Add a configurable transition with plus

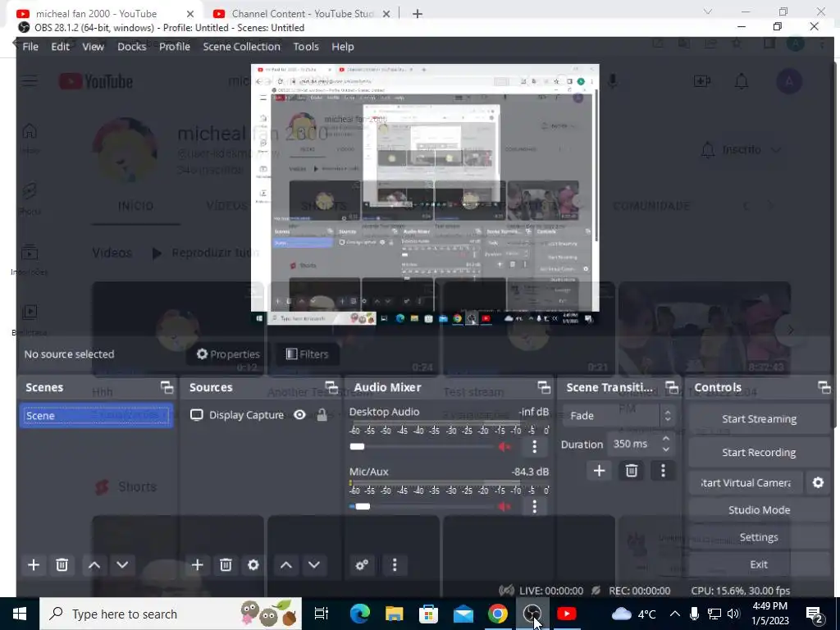[x=599, y=470]
